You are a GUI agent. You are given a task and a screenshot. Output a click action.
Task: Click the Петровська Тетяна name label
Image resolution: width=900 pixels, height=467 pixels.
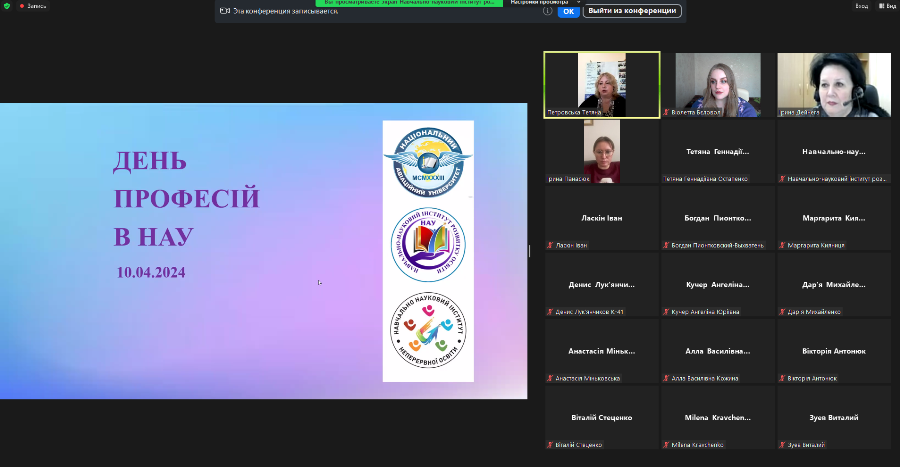574,112
